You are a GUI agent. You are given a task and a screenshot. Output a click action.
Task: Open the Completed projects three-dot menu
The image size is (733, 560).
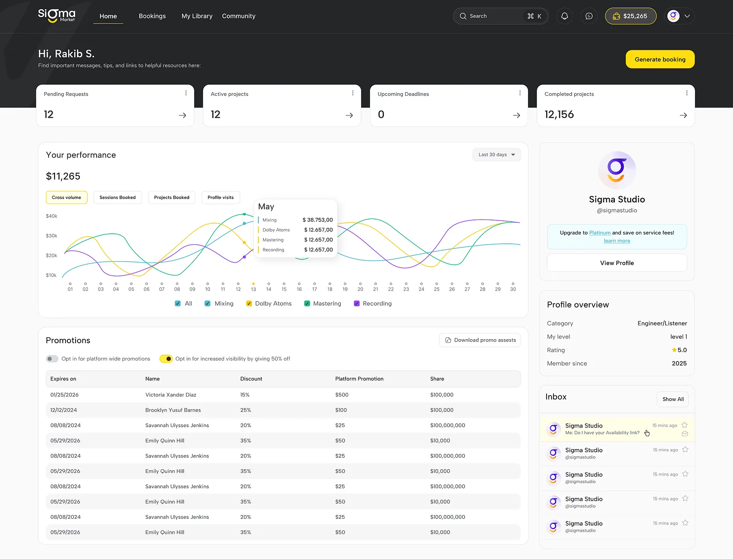[x=686, y=93]
